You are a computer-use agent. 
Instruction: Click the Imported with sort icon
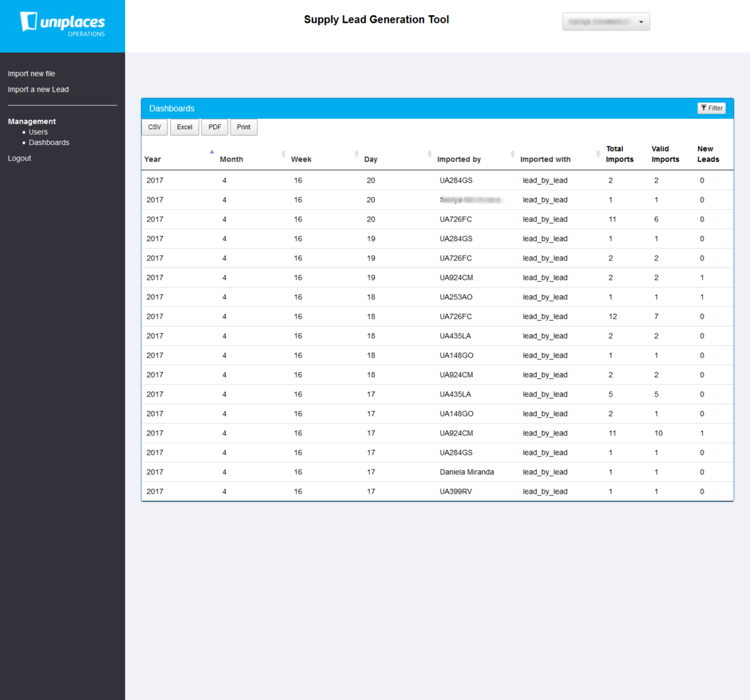(599, 153)
